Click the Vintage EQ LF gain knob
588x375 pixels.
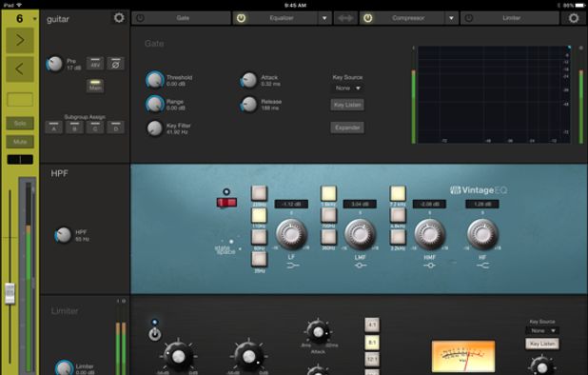(x=292, y=234)
